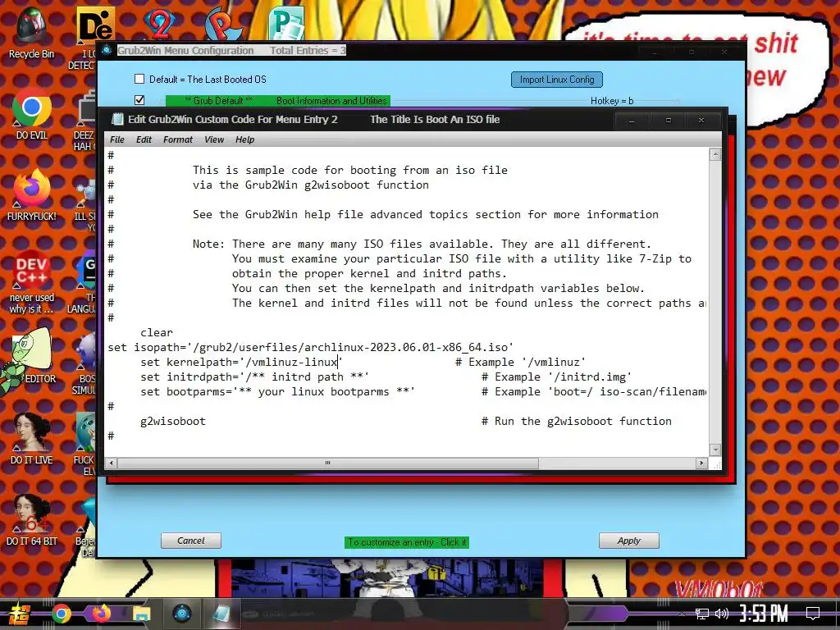
Task: Open the File menu
Action: coord(116,139)
